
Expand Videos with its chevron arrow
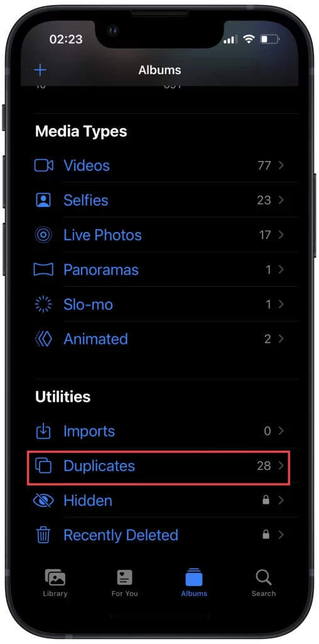pos(281,165)
